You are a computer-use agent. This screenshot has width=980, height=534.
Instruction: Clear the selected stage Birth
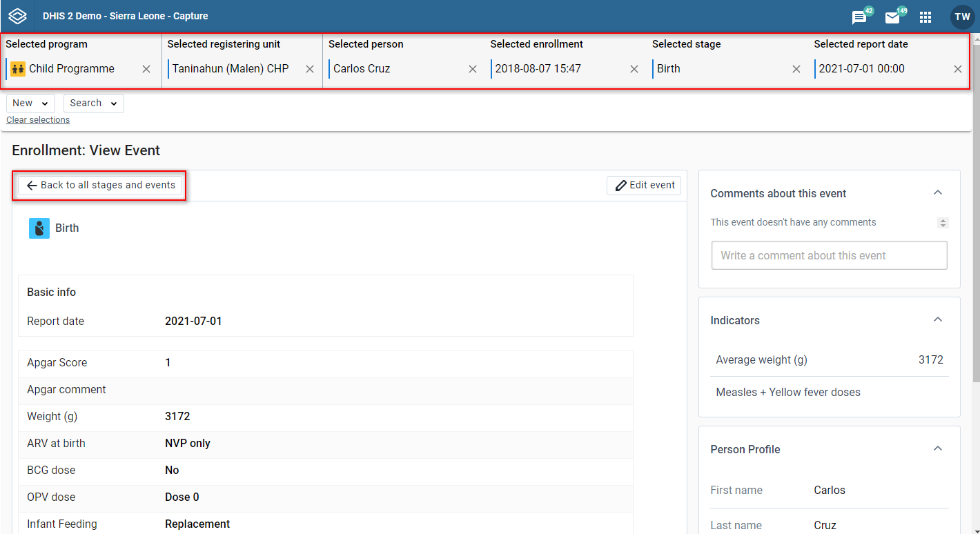click(796, 69)
